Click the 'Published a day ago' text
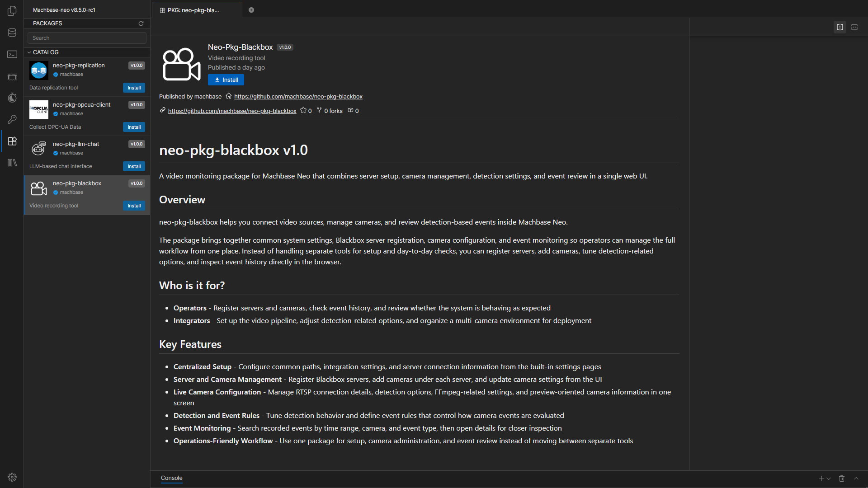The width and height of the screenshot is (868, 488). click(x=236, y=68)
